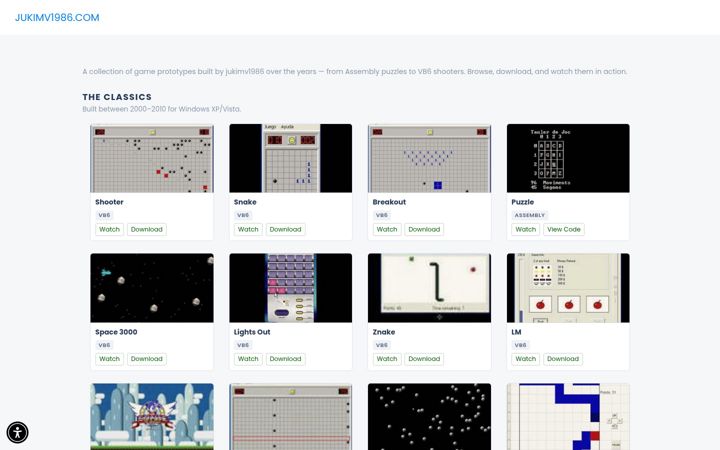Open the accessibility options icon
The image size is (720, 450).
tap(17, 432)
